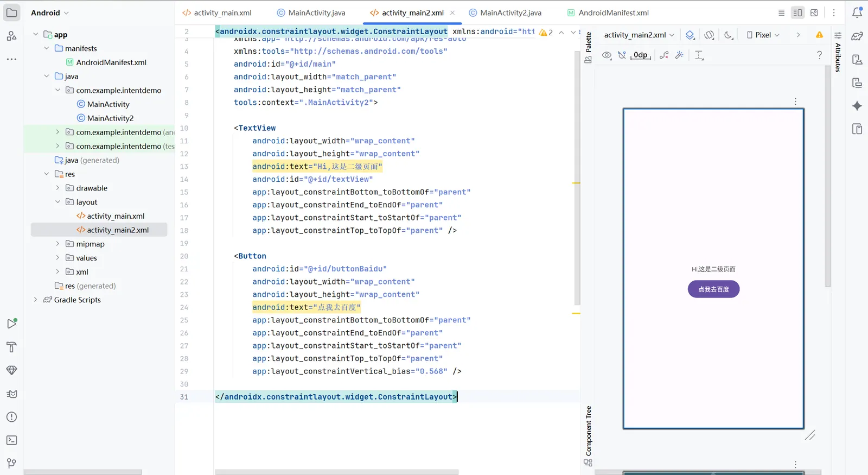This screenshot has width=868, height=475.
Task: Collapse the manifests folder
Action: click(x=47, y=48)
